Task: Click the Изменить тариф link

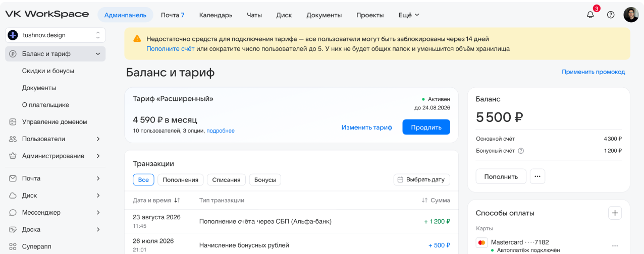Action: pos(367,128)
